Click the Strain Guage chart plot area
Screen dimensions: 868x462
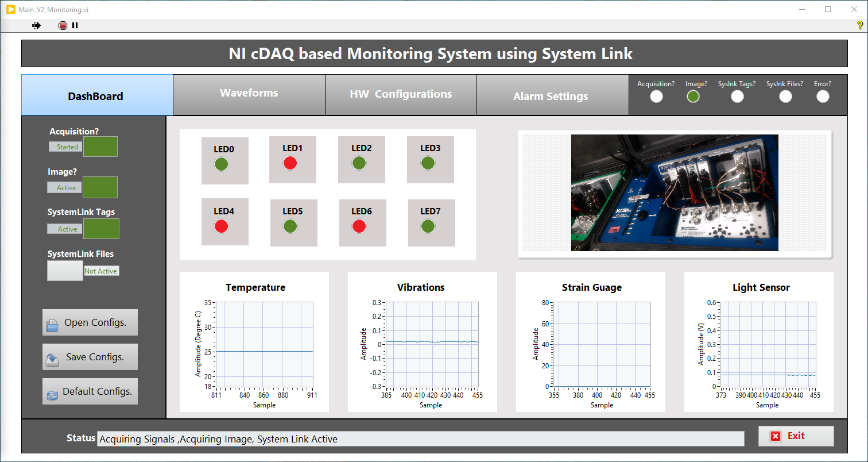(601, 344)
